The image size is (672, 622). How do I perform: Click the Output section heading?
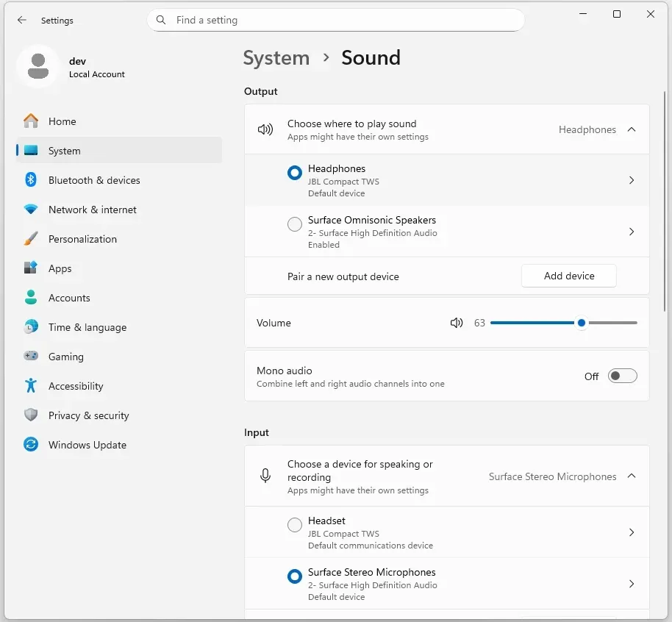pyautogui.click(x=260, y=91)
